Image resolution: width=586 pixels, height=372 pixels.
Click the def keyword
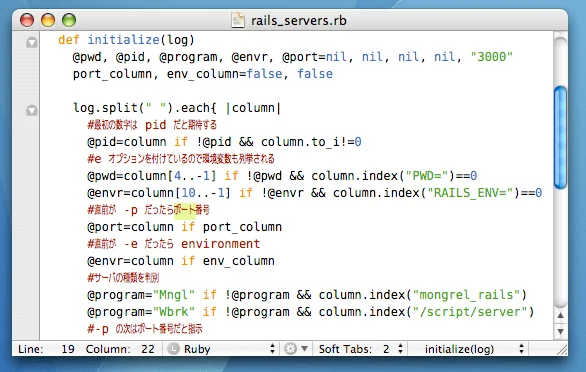[x=69, y=40]
